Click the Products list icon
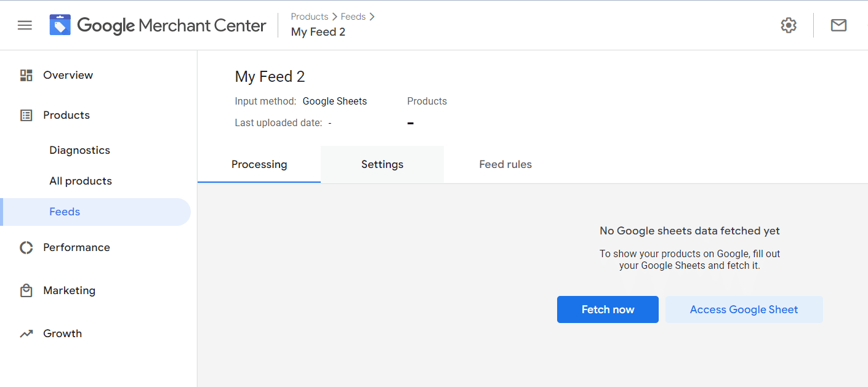 26,115
